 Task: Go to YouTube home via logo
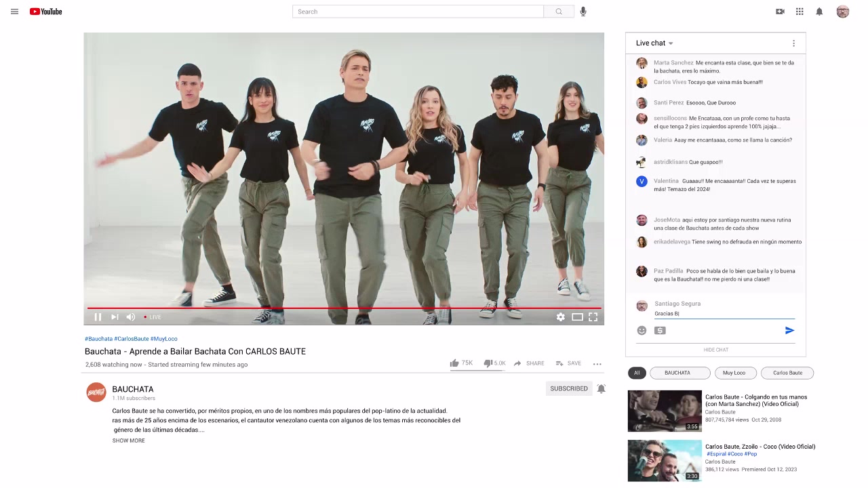(45, 12)
